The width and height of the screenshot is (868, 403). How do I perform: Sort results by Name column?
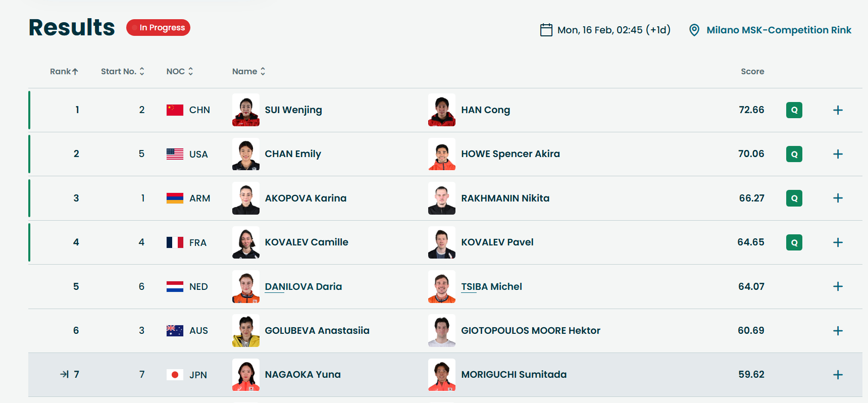(248, 71)
